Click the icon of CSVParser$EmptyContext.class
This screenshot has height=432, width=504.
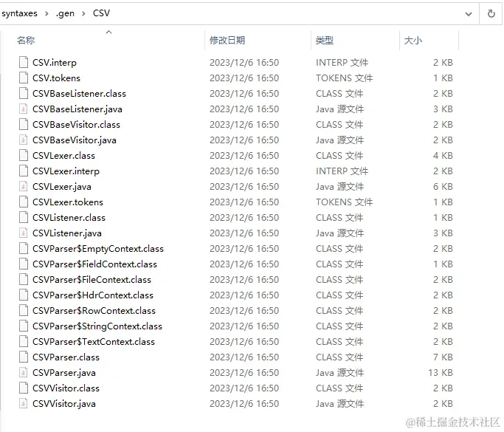click(x=24, y=248)
